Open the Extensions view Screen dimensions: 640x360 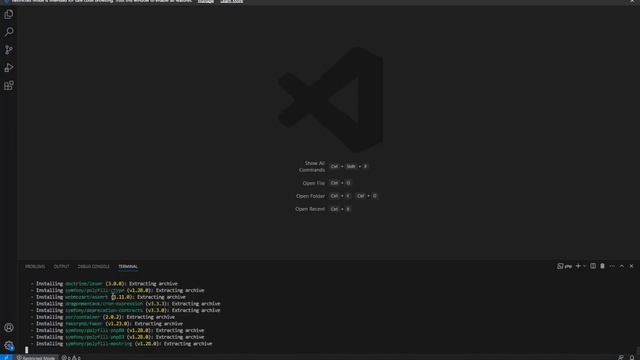9,85
